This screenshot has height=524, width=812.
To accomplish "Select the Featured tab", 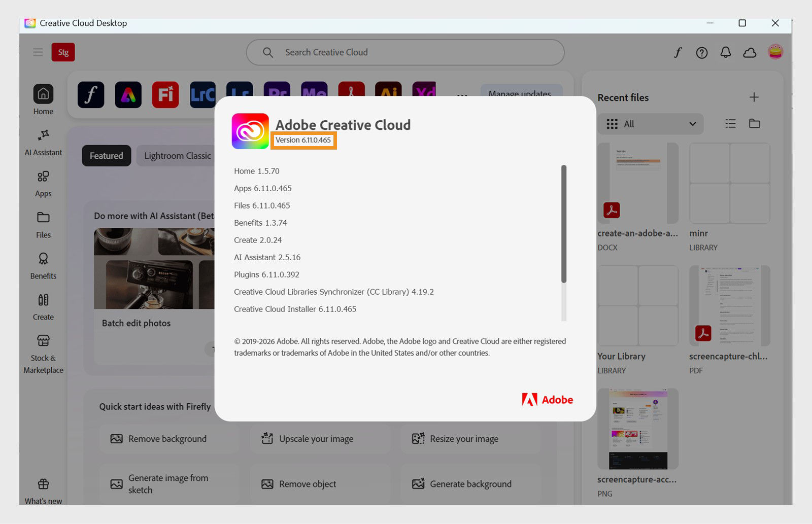I will 106,156.
